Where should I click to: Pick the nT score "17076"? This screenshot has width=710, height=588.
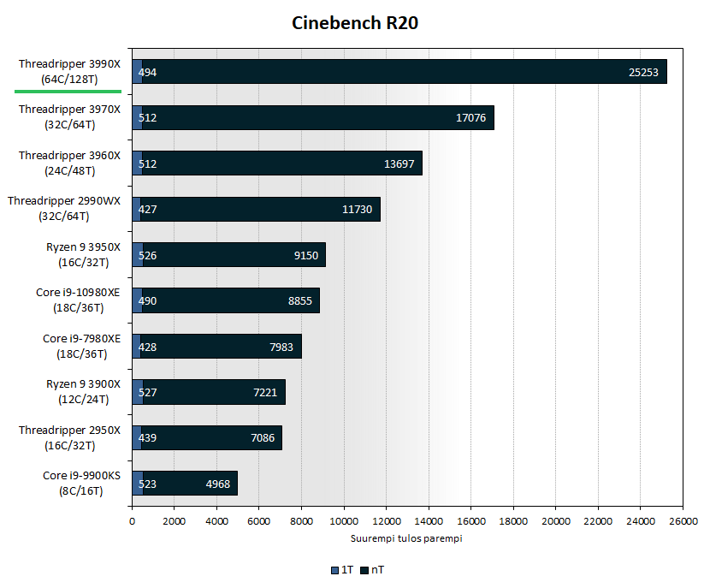(x=470, y=118)
